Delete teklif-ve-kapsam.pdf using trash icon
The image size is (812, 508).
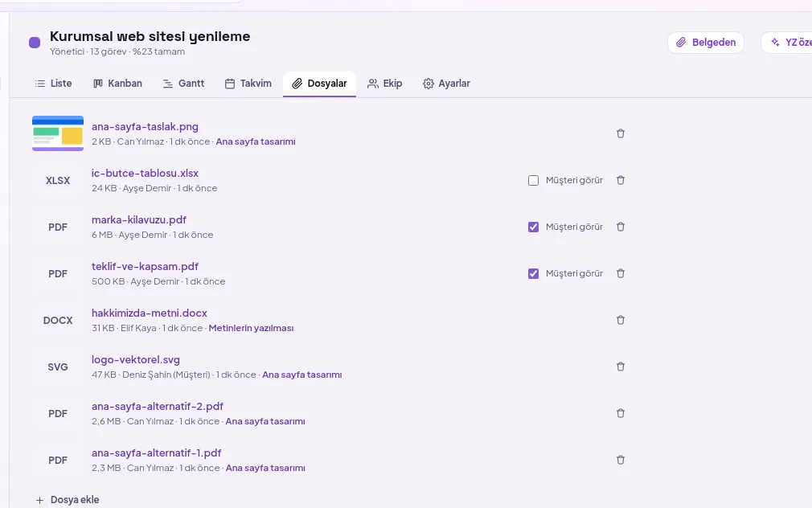pos(621,273)
